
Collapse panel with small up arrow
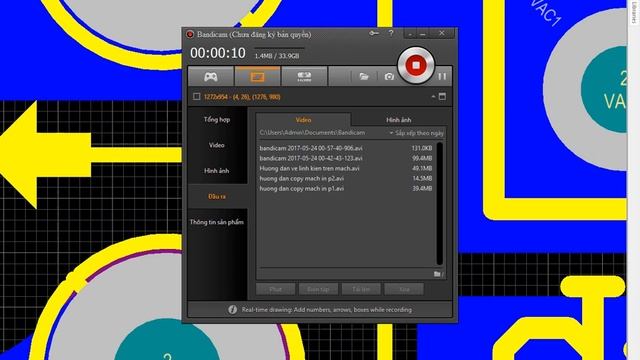coord(433,97)
